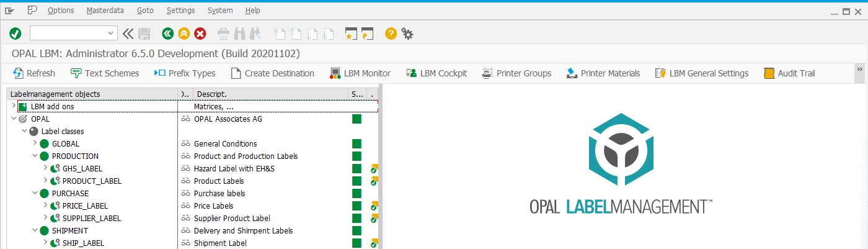
Task: Collapse the SHIPMENT label class
Action: coord(35,230)
